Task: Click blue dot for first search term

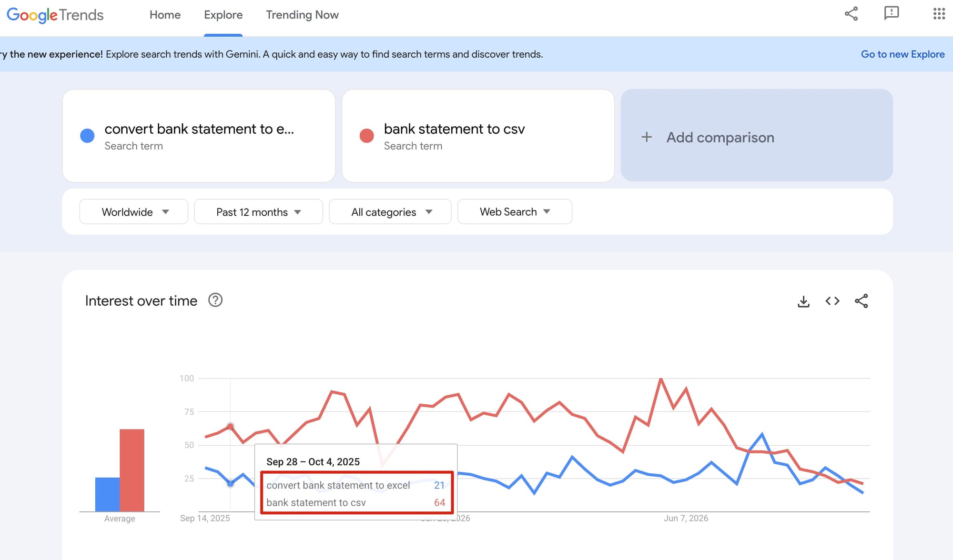Action: point(87,136)
